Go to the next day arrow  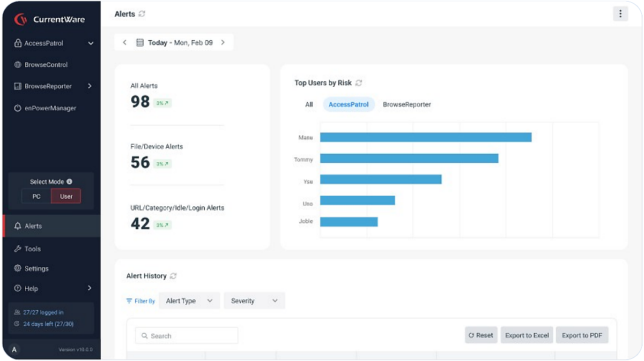click(x=223, y=42)
